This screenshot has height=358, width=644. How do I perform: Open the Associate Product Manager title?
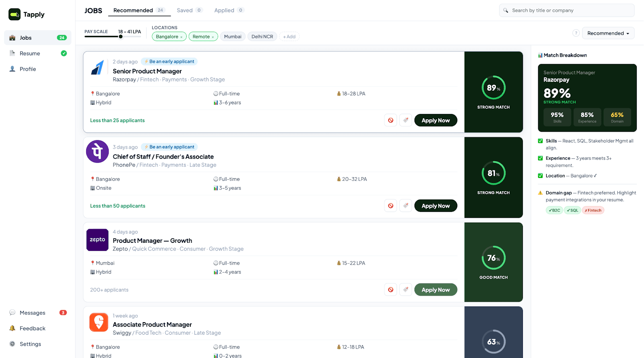tap(152, 325)
